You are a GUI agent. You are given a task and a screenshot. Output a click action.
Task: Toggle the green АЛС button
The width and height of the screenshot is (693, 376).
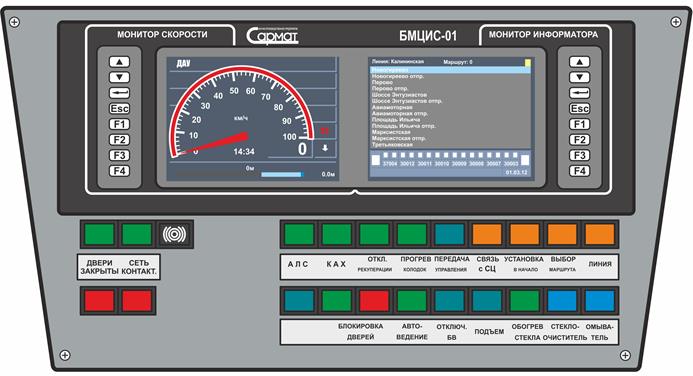click(x=299, y=234)
